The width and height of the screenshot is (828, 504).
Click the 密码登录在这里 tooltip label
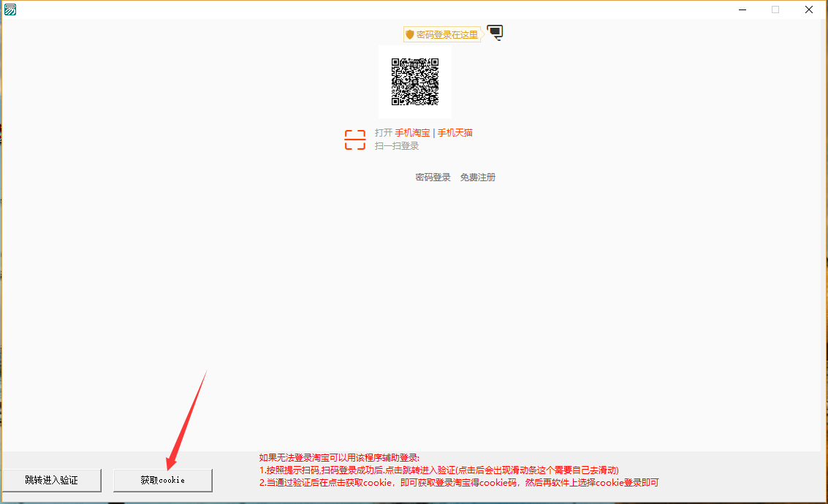(x=443, y=34)
